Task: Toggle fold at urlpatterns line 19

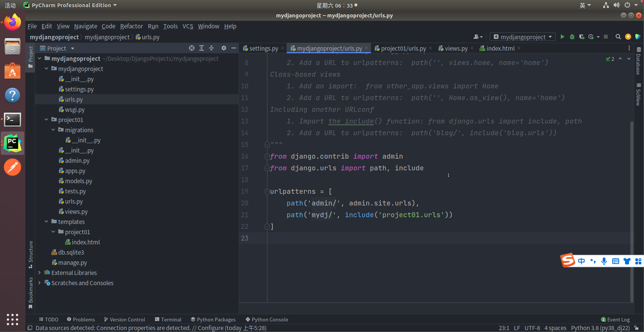Action: 267,191
